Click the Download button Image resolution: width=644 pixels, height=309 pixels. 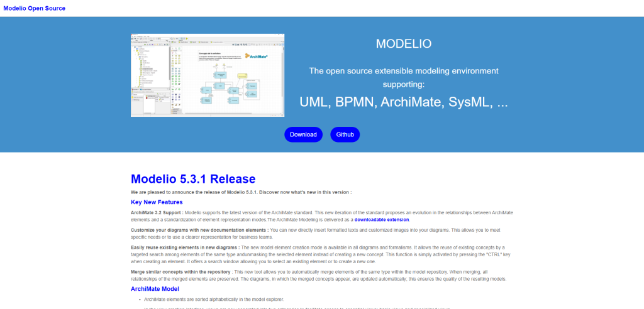(x=303, y=134)
